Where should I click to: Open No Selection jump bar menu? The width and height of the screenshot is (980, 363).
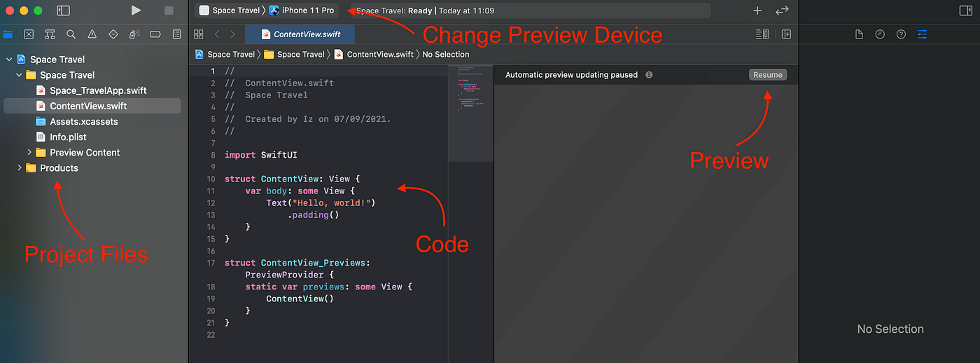pyautogui.click(x=446, y=54)
